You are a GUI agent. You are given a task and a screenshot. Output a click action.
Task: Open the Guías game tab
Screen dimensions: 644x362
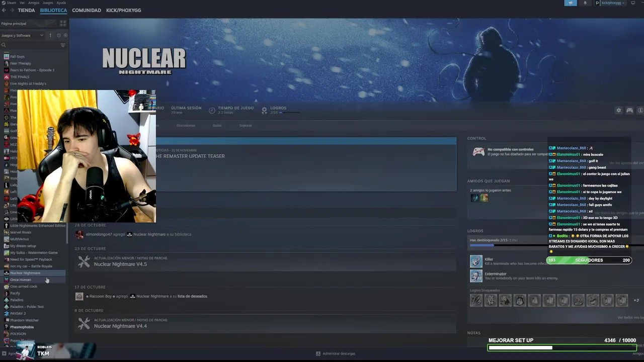pyautogui.click(x=217, y=125)
